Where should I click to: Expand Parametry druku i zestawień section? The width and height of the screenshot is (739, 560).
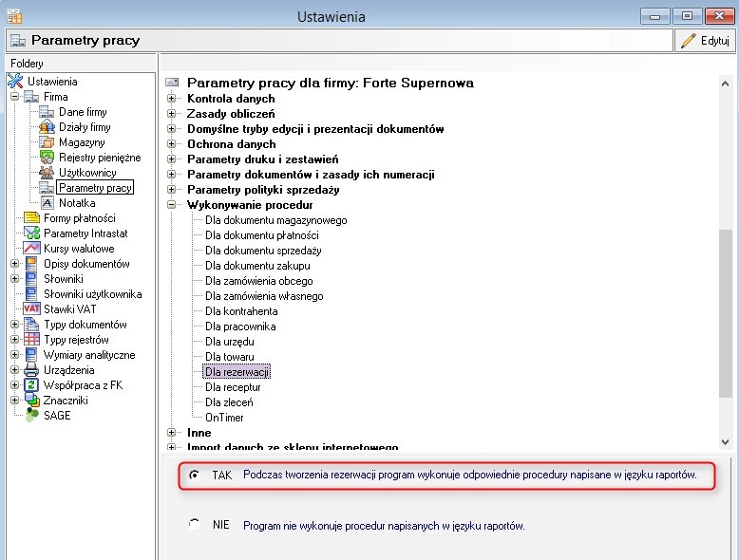pos(172,159)
